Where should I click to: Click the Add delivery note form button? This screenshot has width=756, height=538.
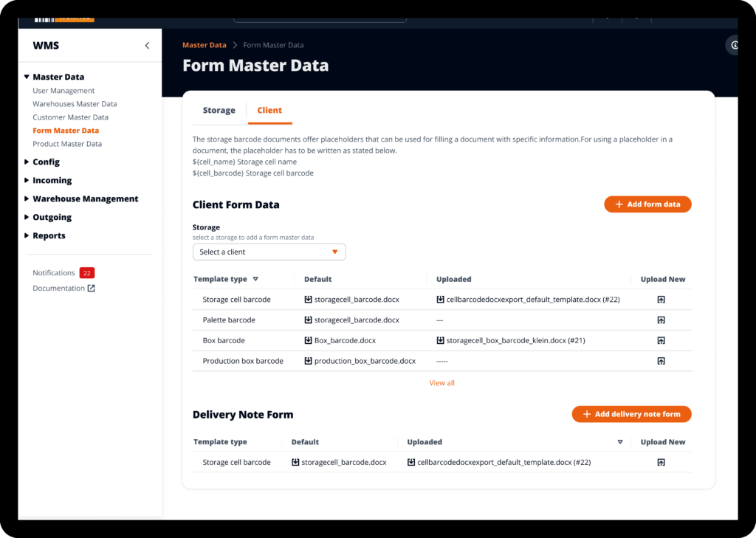pos(631,415)
